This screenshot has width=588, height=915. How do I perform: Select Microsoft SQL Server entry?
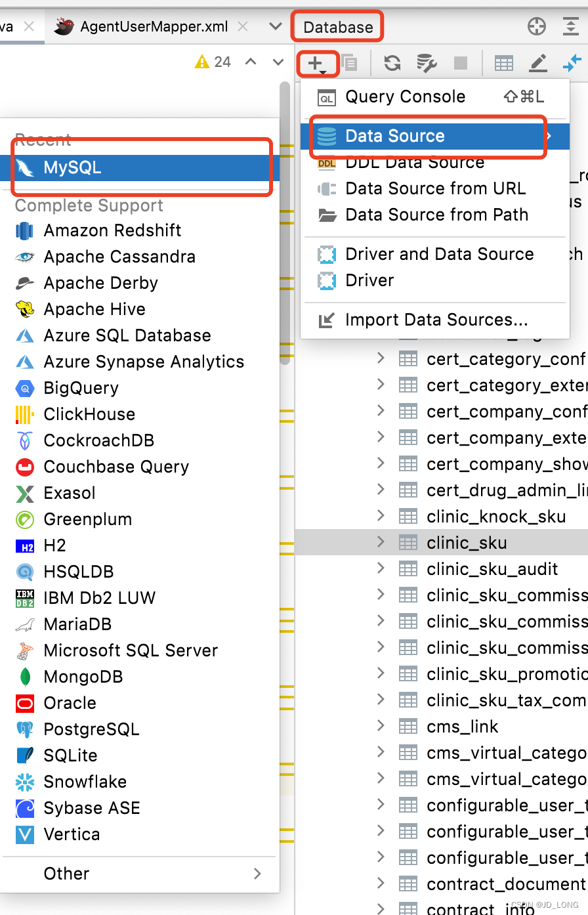pos(140,650)
